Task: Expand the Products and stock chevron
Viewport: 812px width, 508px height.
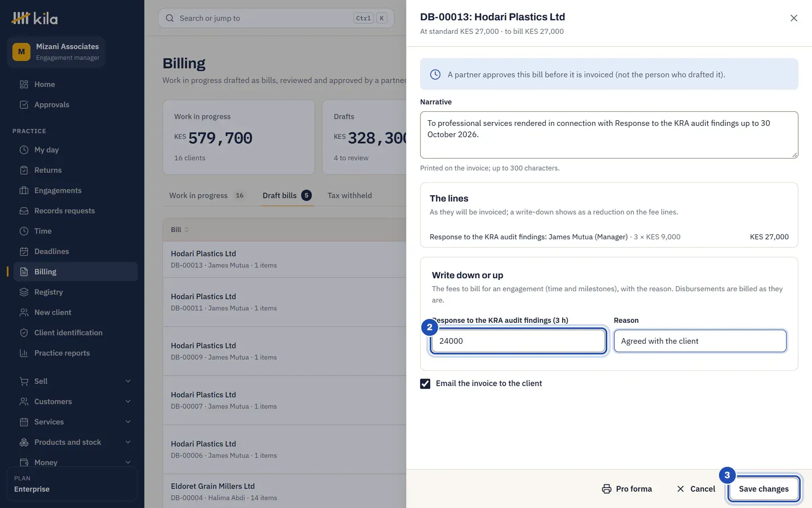Action: tap(128, 442)
